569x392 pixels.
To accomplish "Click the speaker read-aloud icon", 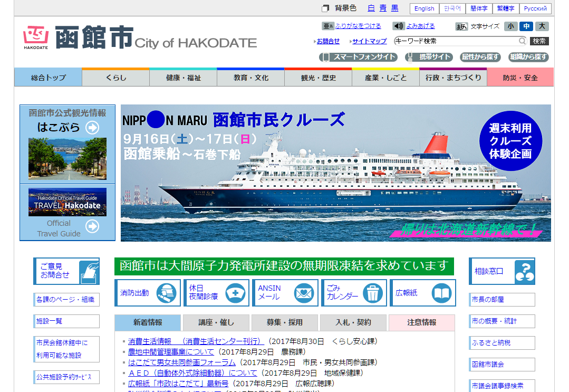I will [399, 26].
